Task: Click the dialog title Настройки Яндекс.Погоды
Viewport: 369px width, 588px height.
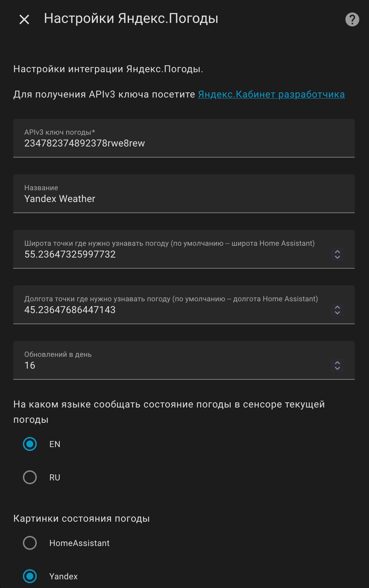Action: [131, 19]
